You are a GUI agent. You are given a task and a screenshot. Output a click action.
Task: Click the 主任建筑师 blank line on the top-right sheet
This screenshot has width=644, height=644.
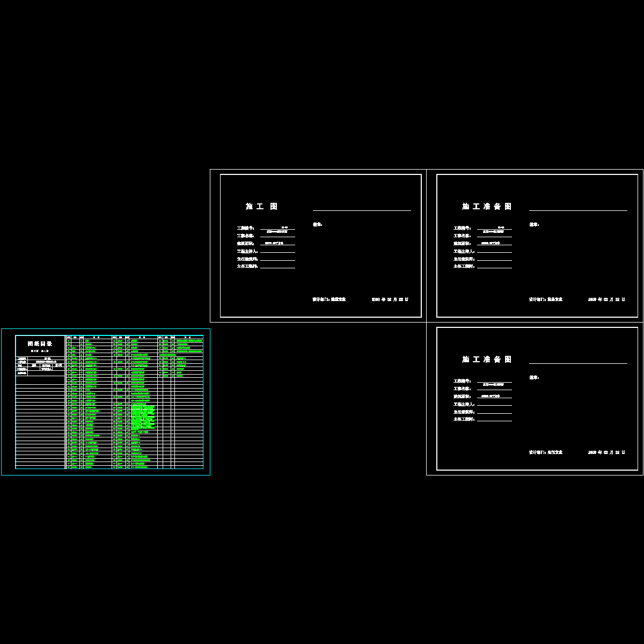(494, 260)
